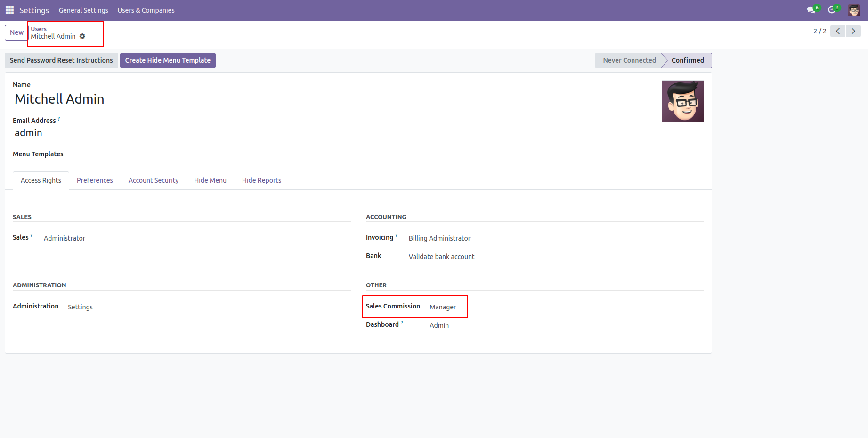Go to previous record arrow

[x=838, y=31]
